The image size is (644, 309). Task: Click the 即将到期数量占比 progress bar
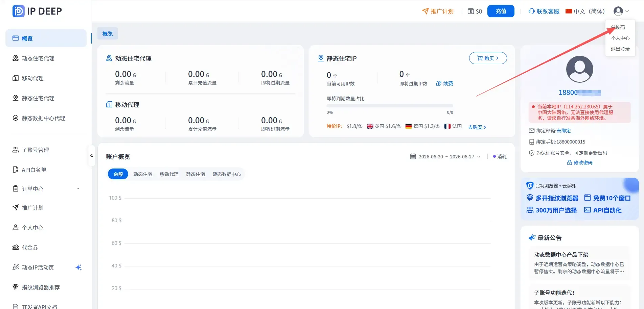click(x=390, y=106)
